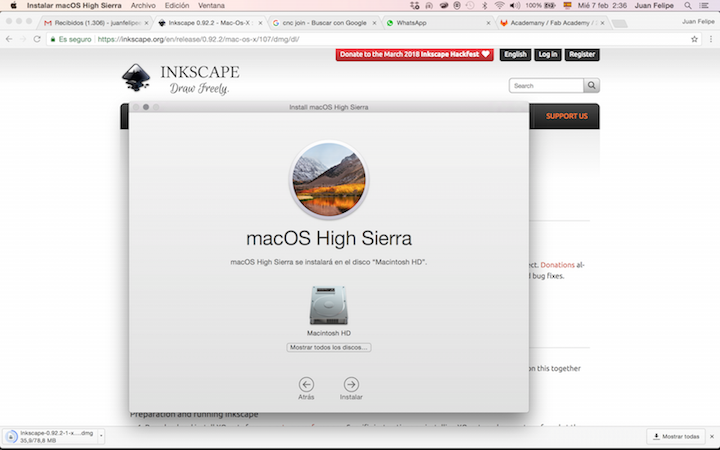Close the Chrome downloads bar
This screenshot has width=720, height=450.
(712, 437)
